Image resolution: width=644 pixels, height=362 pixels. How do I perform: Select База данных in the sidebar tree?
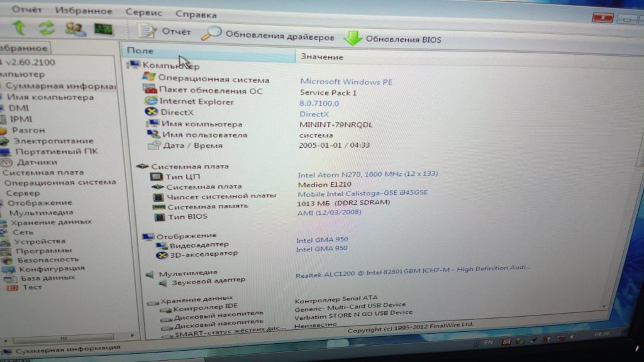point(48,278)
